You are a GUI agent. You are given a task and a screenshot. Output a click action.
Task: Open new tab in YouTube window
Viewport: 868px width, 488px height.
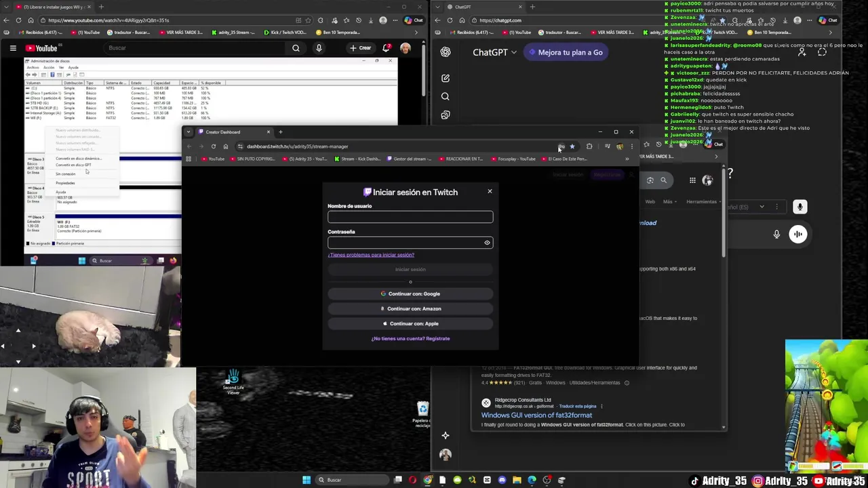pyautogui.click(x=101, y=7)
